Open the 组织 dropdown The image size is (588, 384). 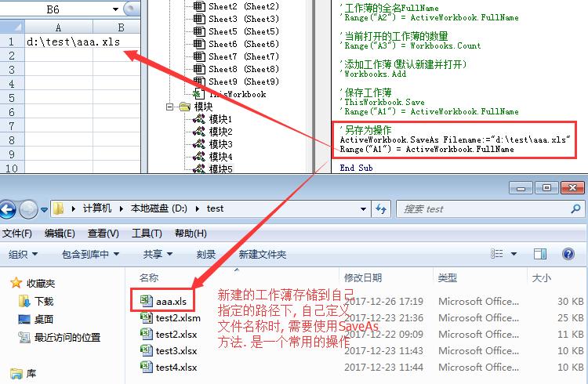click(23, 254)
